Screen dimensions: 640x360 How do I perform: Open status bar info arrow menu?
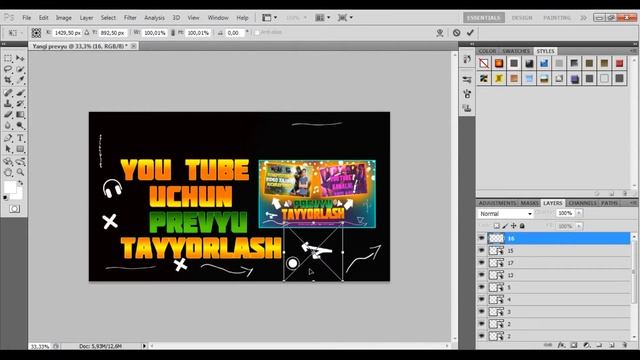[x=144, y=346]
